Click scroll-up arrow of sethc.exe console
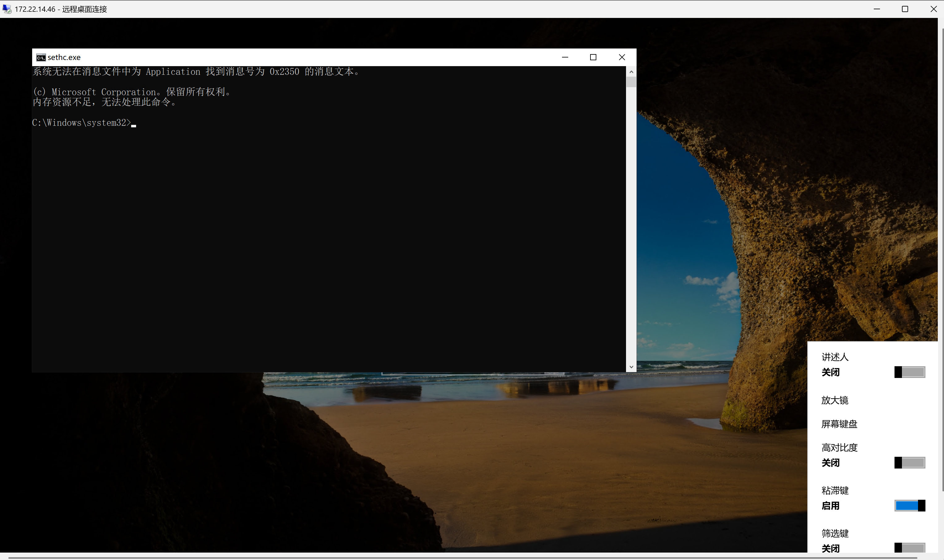The image size is (944, 560). point(631,72)
